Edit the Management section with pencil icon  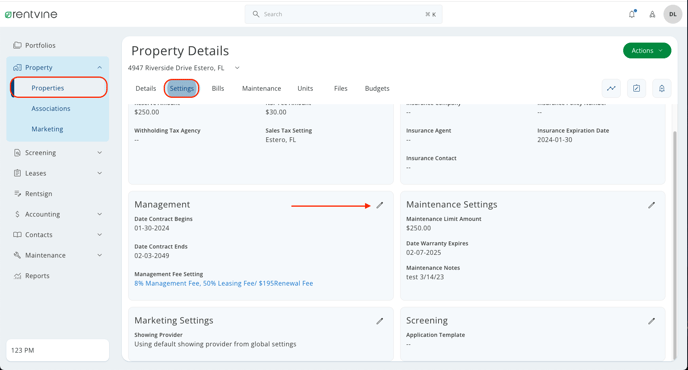[x=380, y=205]
